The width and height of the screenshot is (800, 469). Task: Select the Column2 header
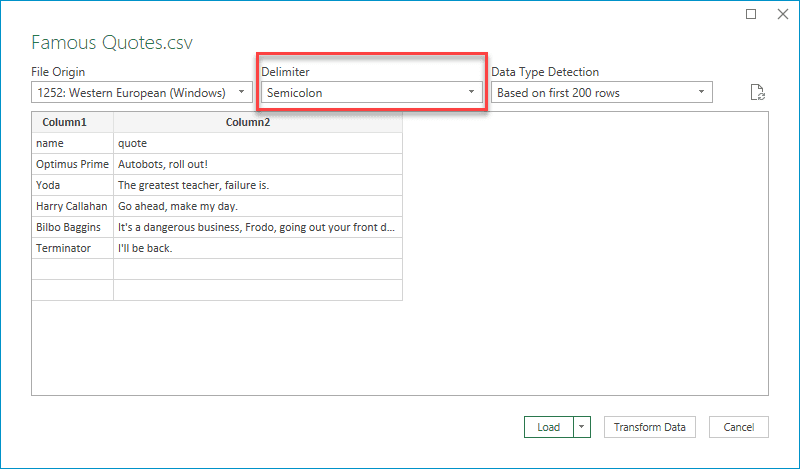tap(258, 122)
